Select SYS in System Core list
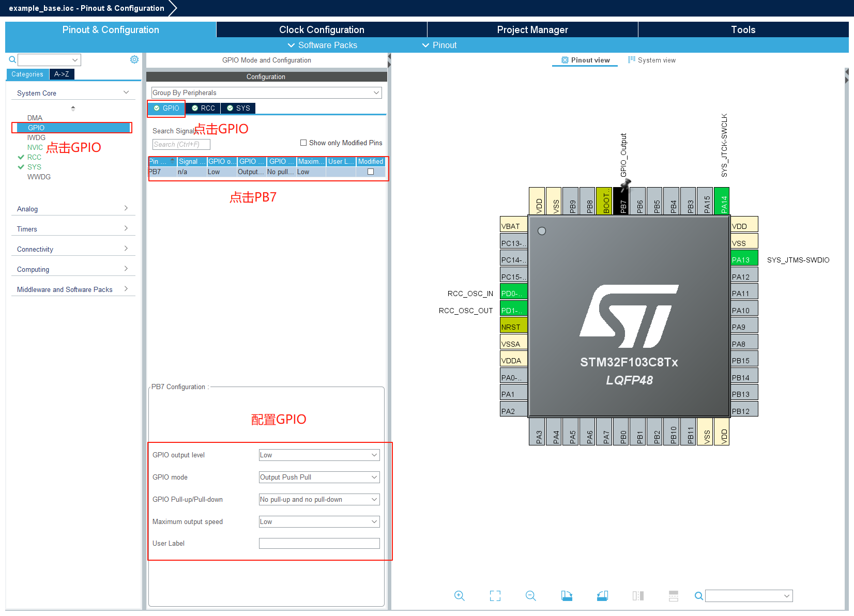The image size is (854, 616). (x=34, y=167)
